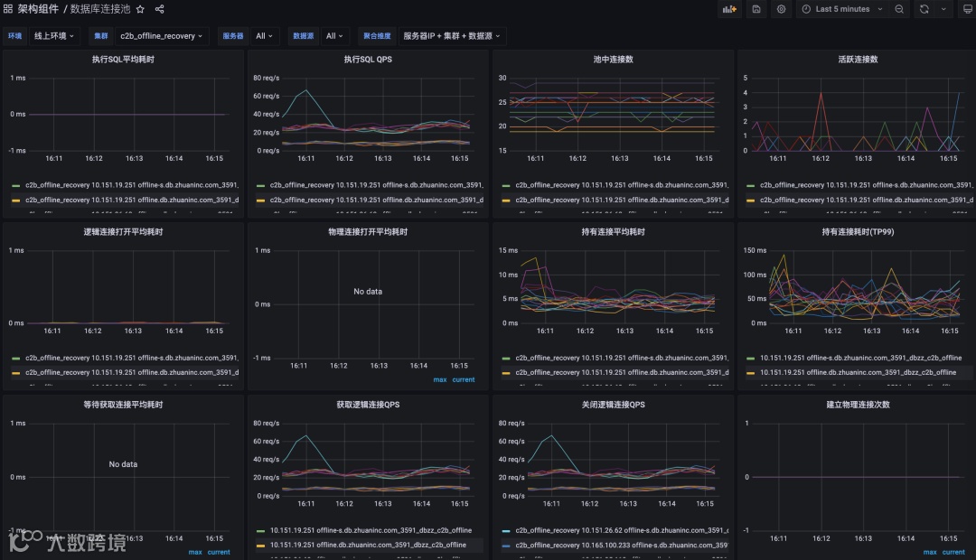Sort 建立物理连接次数 legend by max
976x560 pixels.
pos(930,552)
